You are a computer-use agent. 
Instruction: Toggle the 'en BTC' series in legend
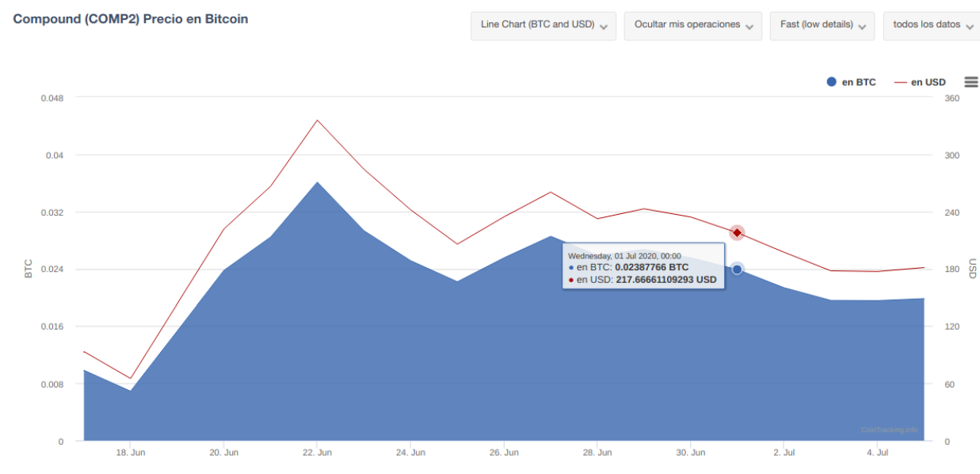pyautogui.click(x=851, y=82)
